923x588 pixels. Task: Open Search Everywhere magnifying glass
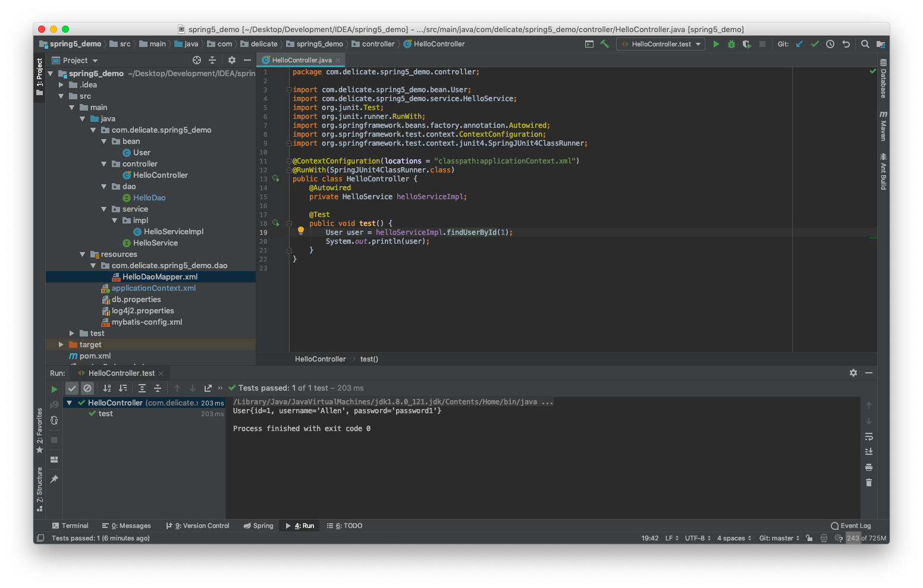pyautogui.click(x=865, y=44)
